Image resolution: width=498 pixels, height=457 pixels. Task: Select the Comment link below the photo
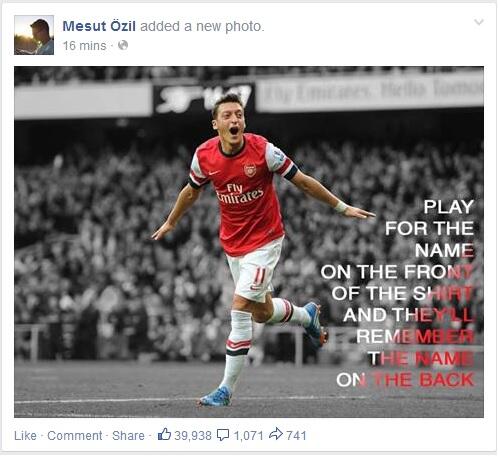coord(75,435)
